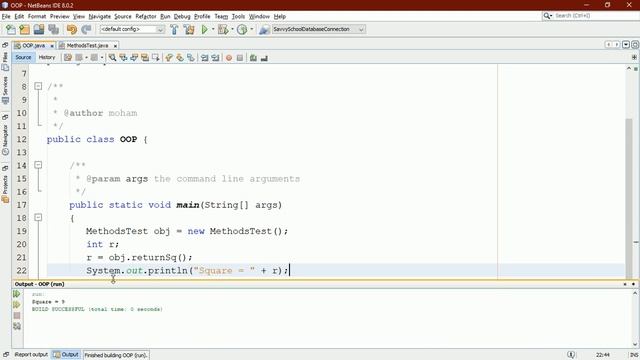Viewport: 640px width, 360px height.
Task: Stop macro recording square icon
Action: coord(240,58)
